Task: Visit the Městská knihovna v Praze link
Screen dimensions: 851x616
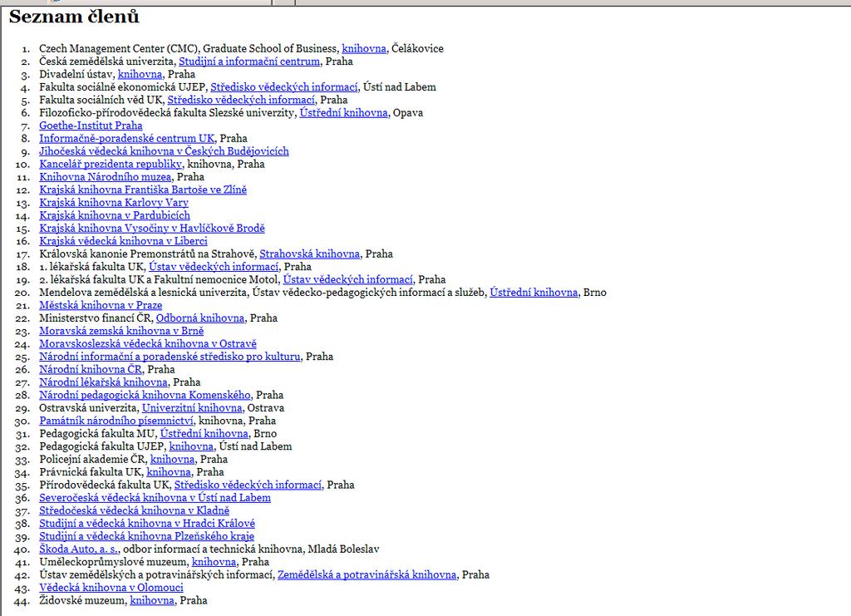Action: [x=101, y=306]
